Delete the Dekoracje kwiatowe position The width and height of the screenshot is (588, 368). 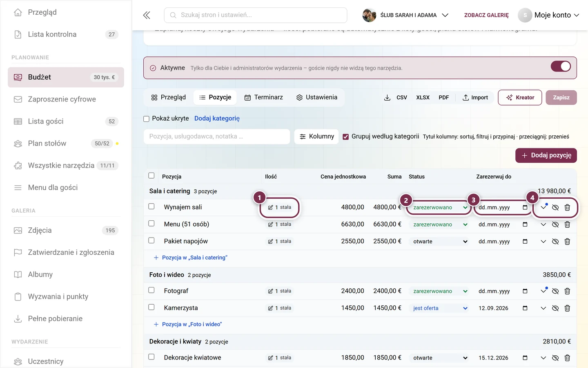point(567,358)
